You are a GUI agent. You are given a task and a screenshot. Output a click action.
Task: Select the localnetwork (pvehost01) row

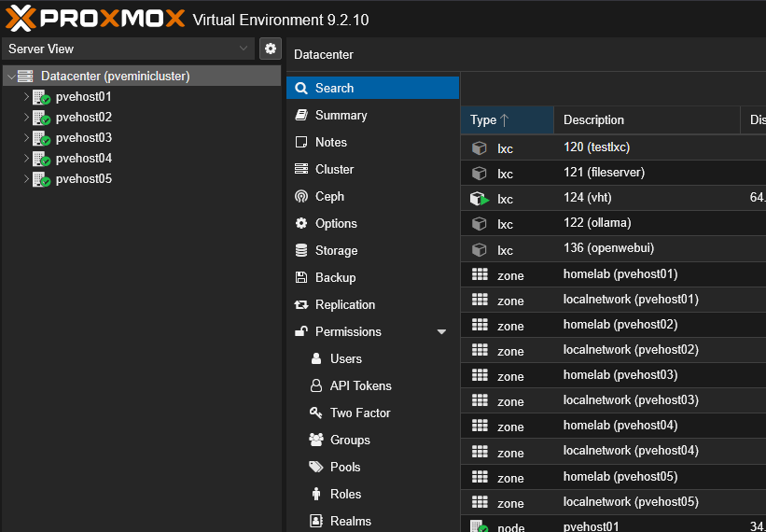613,300
